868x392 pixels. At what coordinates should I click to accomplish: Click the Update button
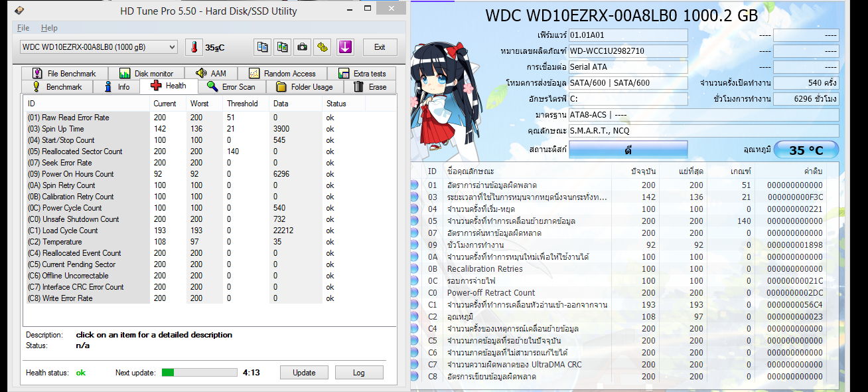click(x=304, y=372)
